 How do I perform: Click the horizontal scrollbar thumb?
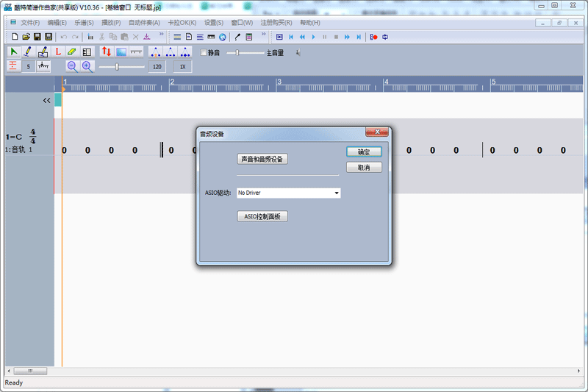(x=30, y=371)
